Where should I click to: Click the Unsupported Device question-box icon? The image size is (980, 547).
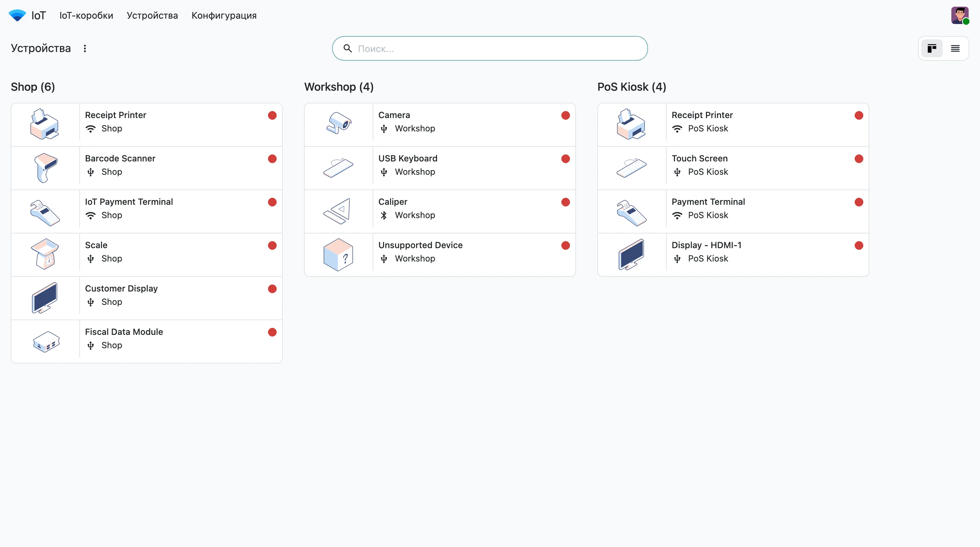[x=338, y=254]
